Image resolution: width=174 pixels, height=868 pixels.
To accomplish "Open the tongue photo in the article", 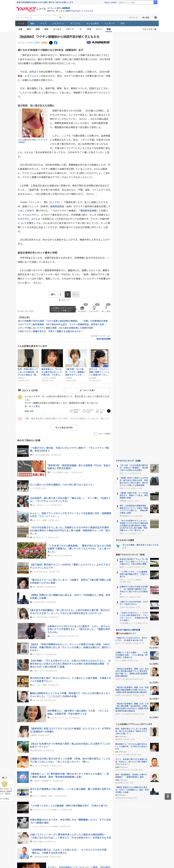I will pos(33,123).
